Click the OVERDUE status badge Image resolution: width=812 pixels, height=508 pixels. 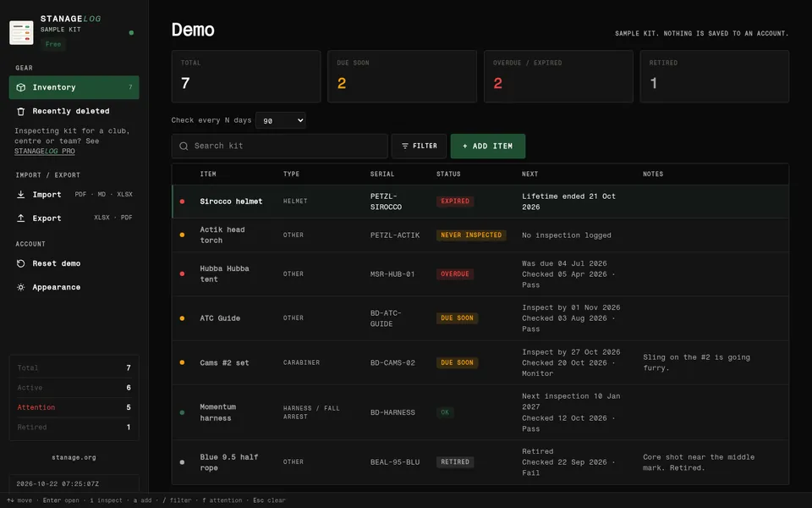tap(455, 273)
